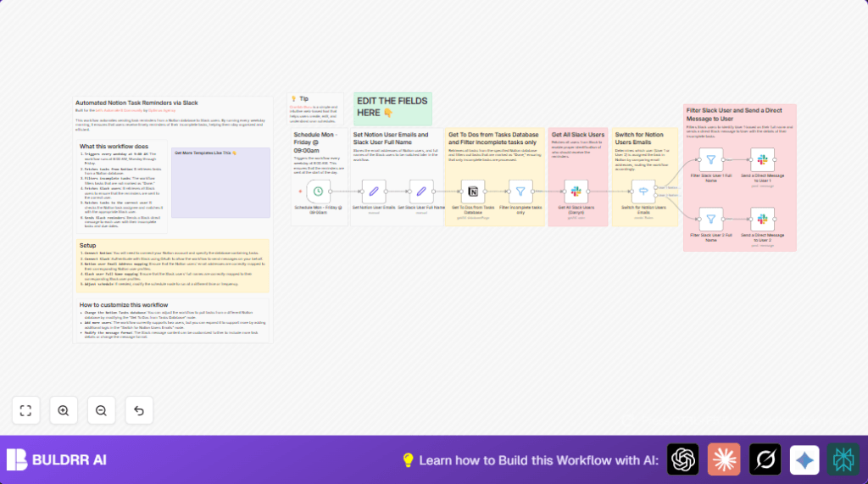Select the Get All Slack Users node

point(576,192)
